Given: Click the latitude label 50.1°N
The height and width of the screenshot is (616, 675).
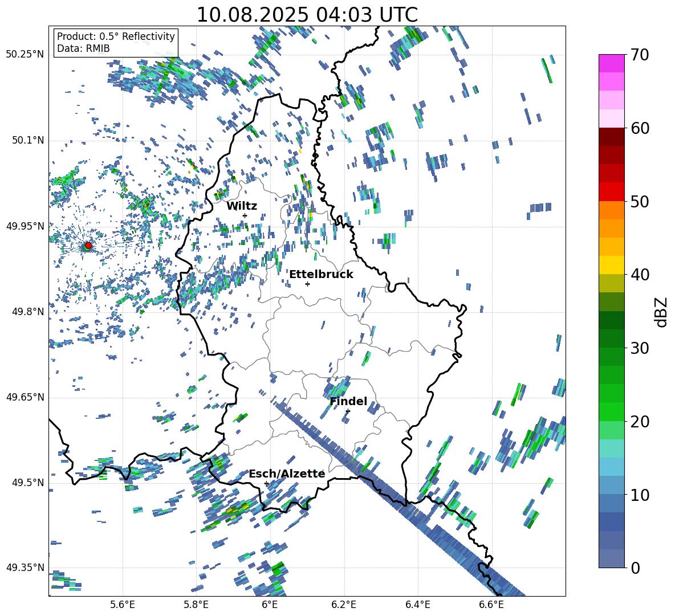Looking at the screenshot, I should (27, 140).
